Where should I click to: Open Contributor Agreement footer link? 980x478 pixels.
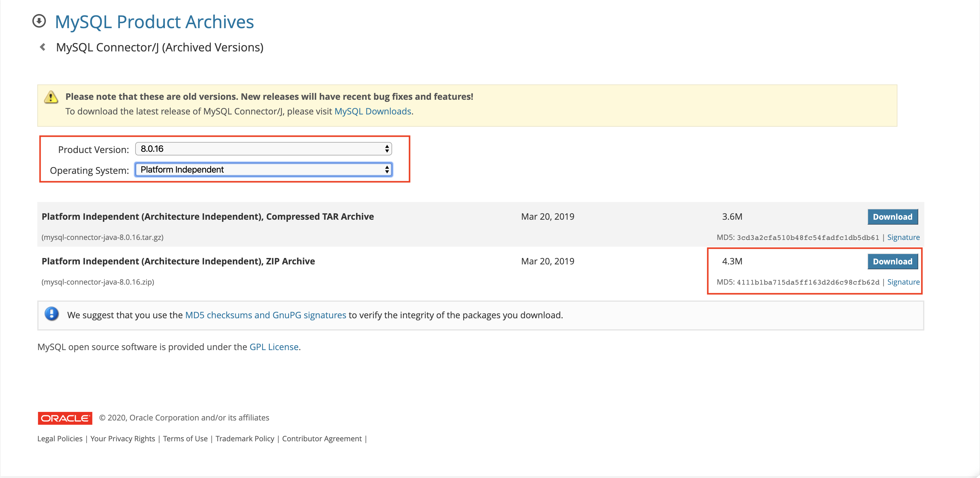321,439
